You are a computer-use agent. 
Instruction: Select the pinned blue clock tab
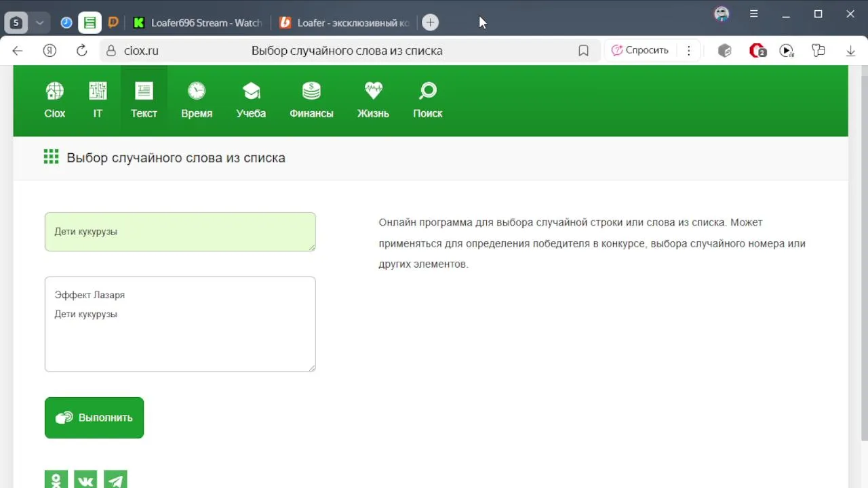66,22
